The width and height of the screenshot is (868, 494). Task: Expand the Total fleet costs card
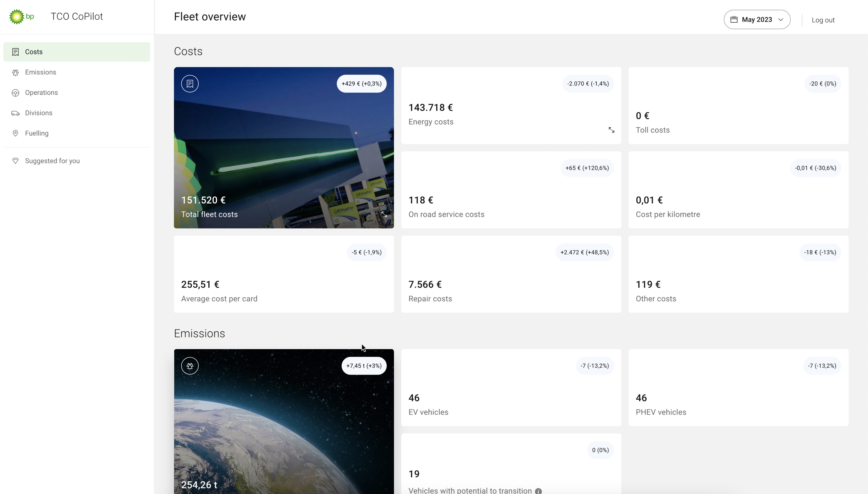coord(384,214)
